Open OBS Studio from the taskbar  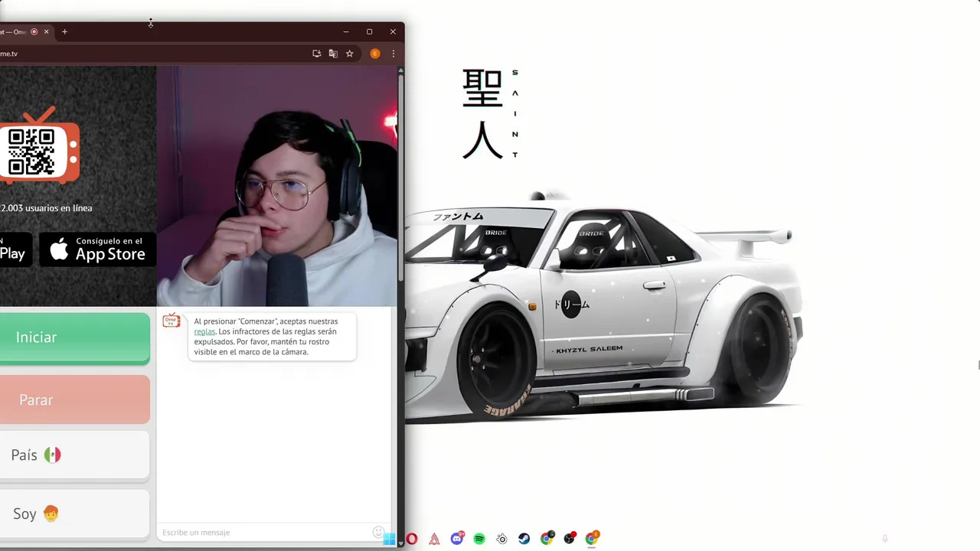[569, 539]
